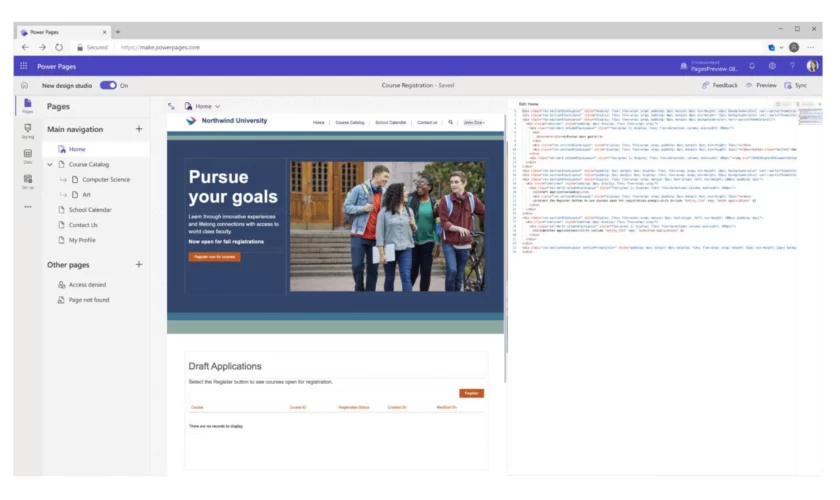Select Course Catalog in site navigation
The height and width of the screenshot is (500, 840).
click(349, 122)
